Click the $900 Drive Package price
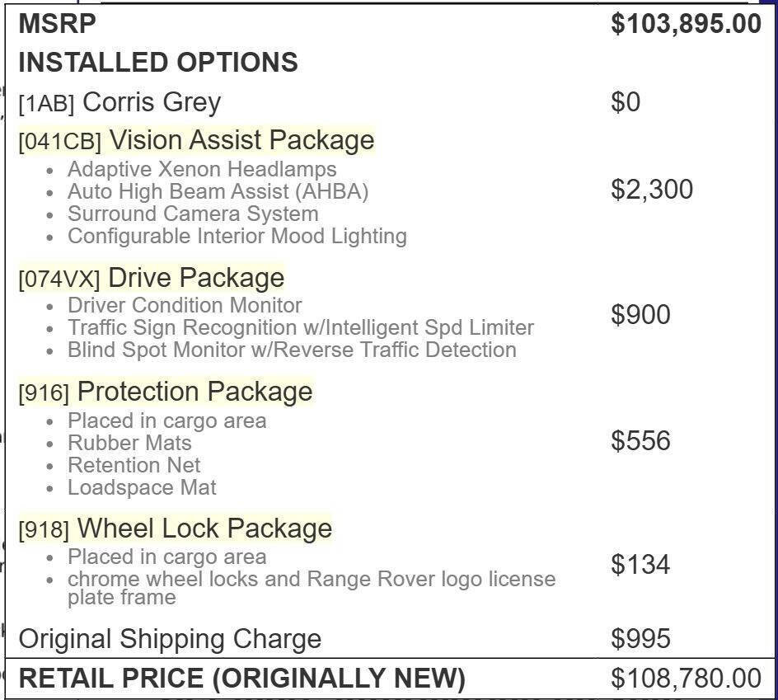Viewport: 778px width, 700px height. coord(640,315)
